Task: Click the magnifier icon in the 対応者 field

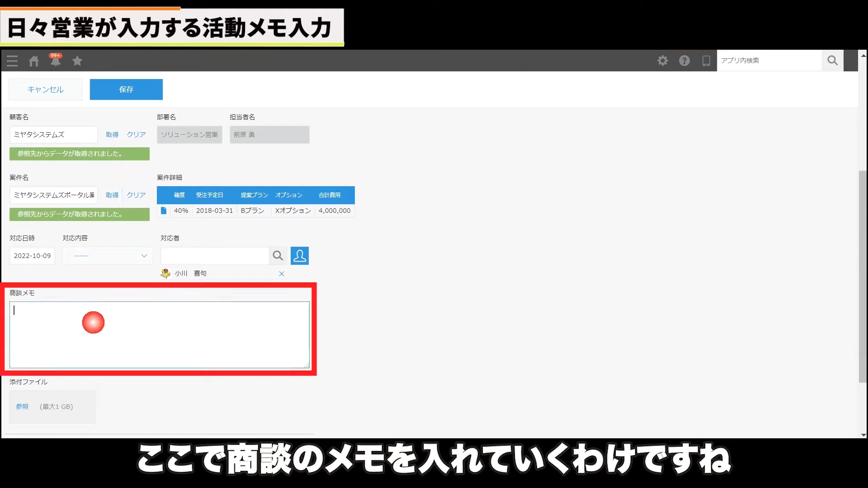Action: [x=278, y=256]
